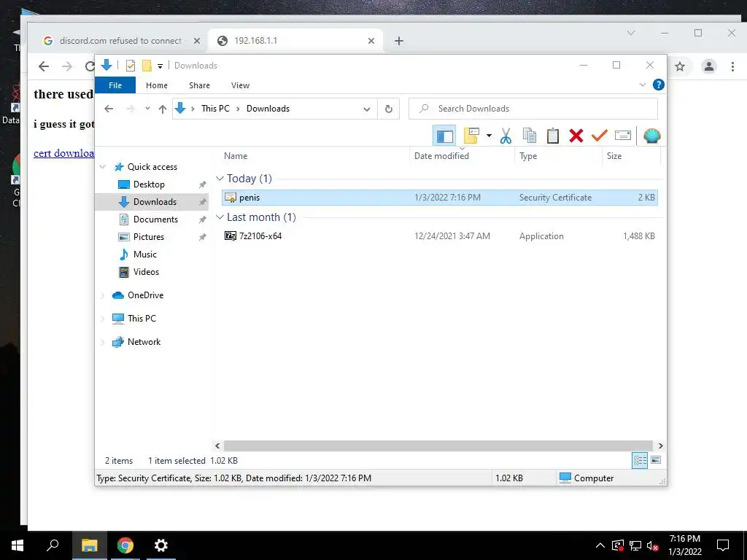Click the Copy toolbar icon
747x560 pixels.
[530, 136]
